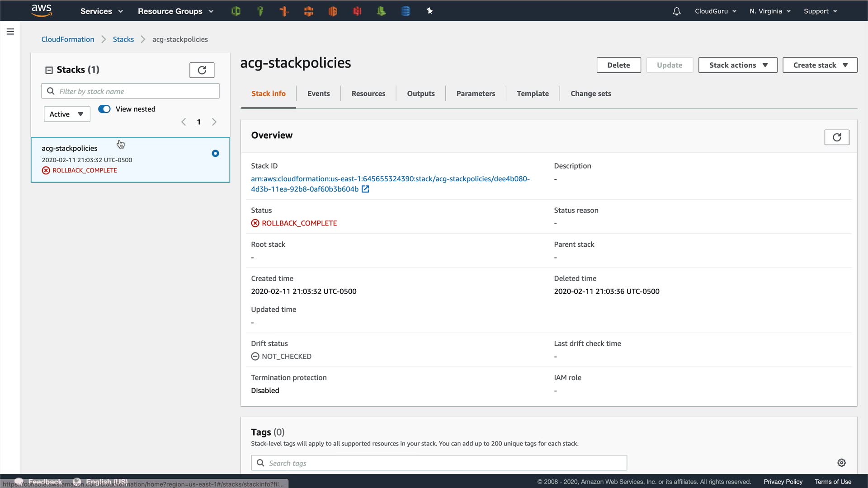Switch to the Template tab
This screenshot has width=868, height=488.
pos(533,94)
